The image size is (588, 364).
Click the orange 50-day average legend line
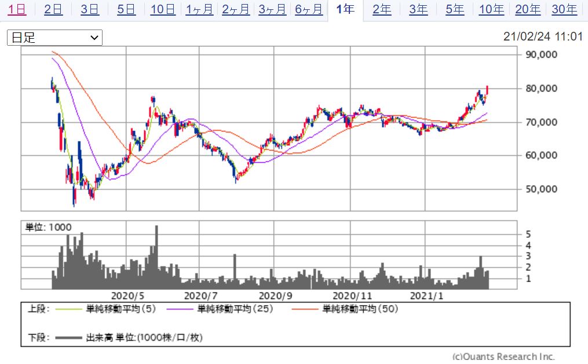[305, 310]
